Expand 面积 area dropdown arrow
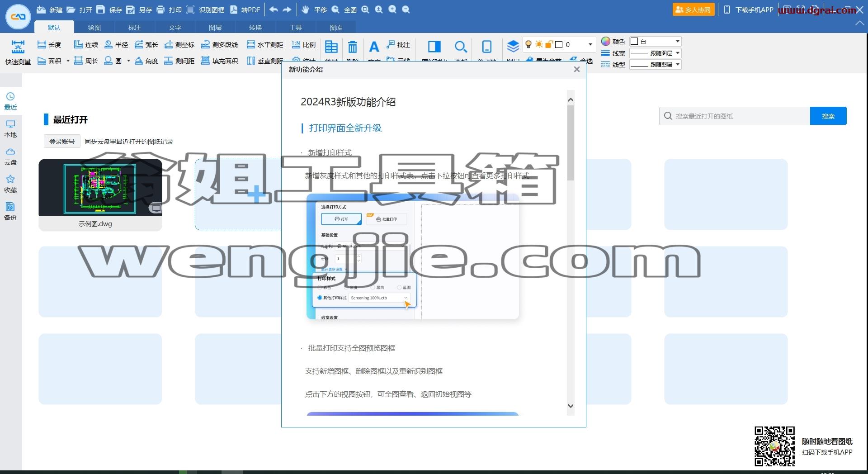 tap(68, 61)
